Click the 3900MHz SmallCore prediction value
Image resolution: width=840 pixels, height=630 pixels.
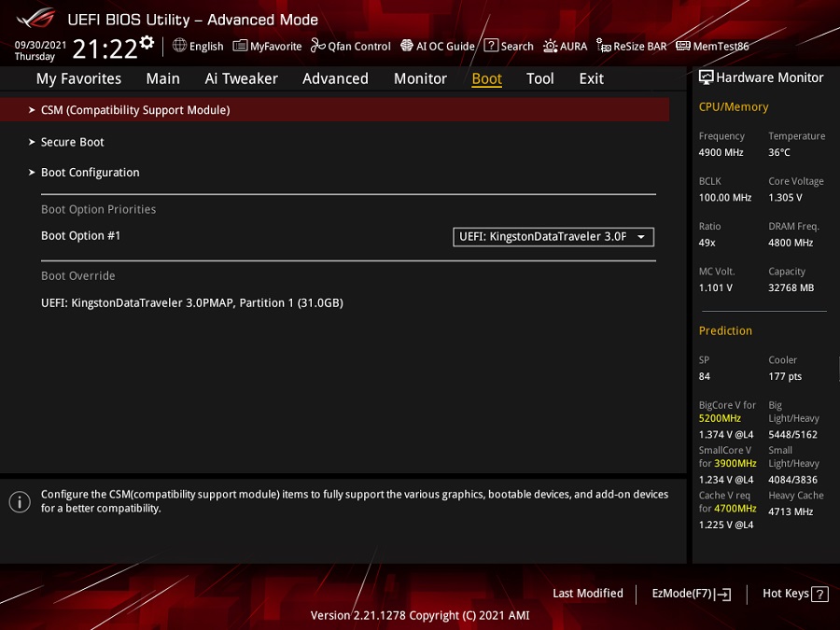coord(735,463)
